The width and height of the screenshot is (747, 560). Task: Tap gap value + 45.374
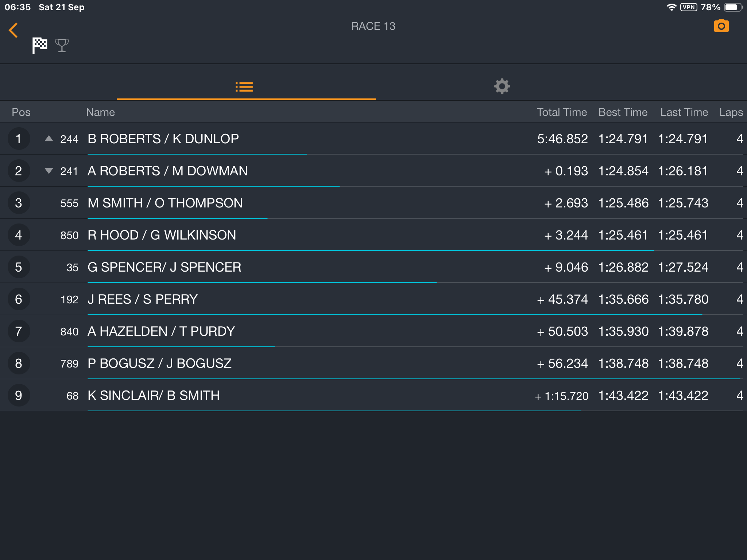(x=562, y=299)
